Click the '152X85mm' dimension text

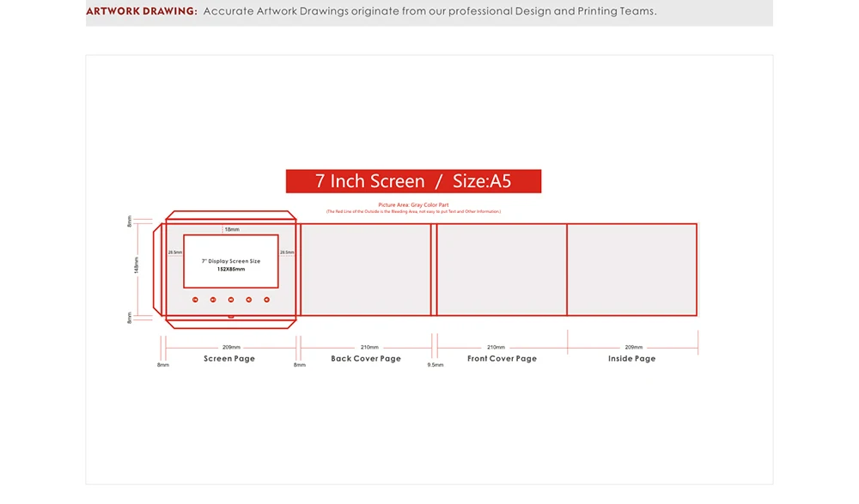(231, 270)
